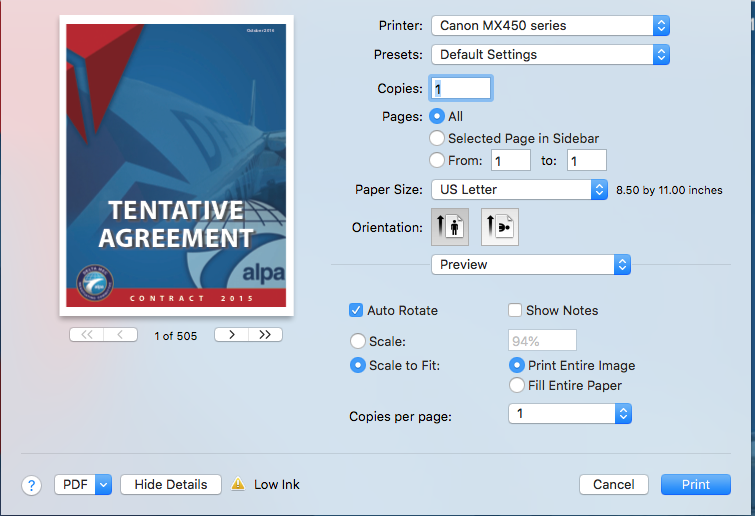This screenshot has width=755, height=516.
Task: Open the help question mark button
Action: pyautogui.click(x=30, y=485)
